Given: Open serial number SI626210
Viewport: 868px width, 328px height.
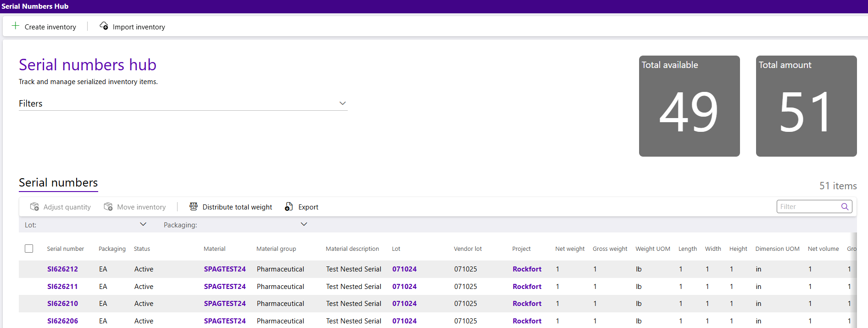Looking at the screenshot, I should (62, 304).
